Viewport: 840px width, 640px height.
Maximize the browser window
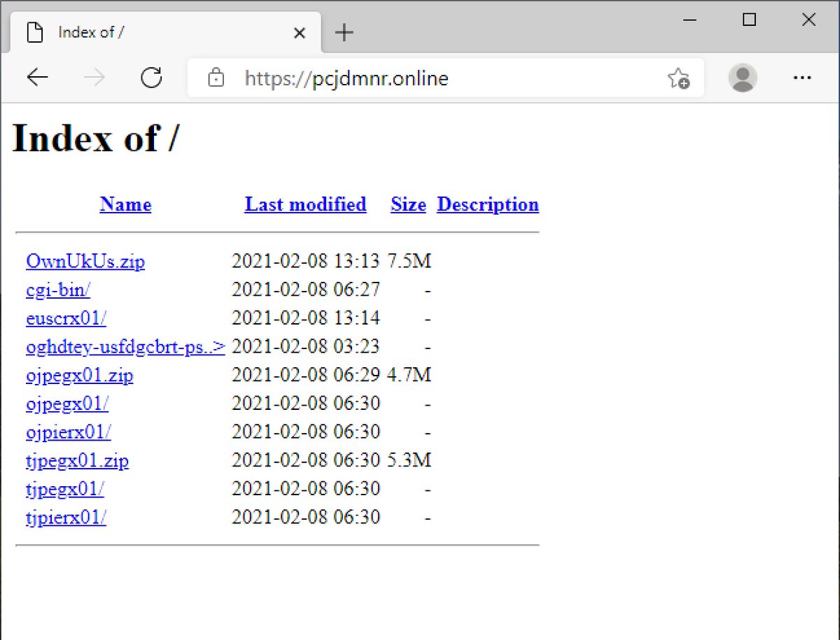click(x=749, y=20)
